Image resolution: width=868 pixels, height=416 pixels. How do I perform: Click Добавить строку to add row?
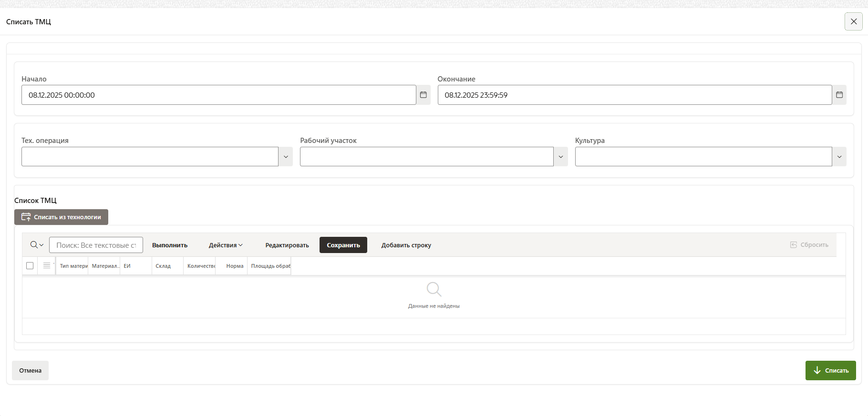[406, 245]
